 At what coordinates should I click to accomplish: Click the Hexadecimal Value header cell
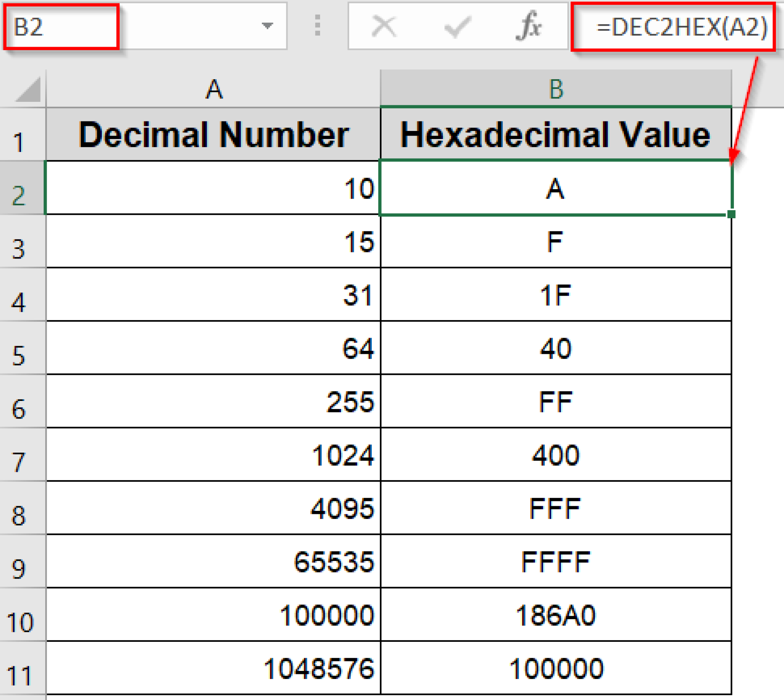pyautogui.click(x=555, y=135)
